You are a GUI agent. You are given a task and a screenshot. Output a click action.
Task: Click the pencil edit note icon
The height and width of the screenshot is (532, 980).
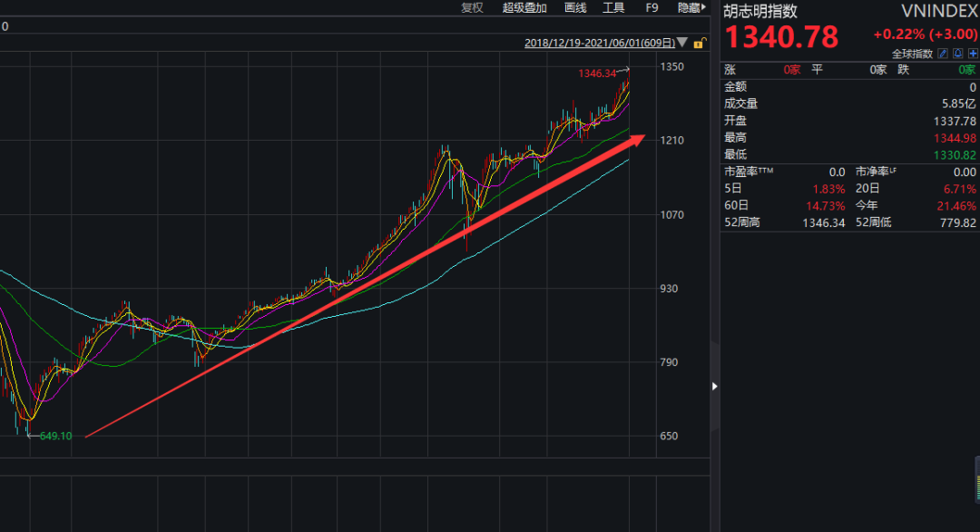943,54
